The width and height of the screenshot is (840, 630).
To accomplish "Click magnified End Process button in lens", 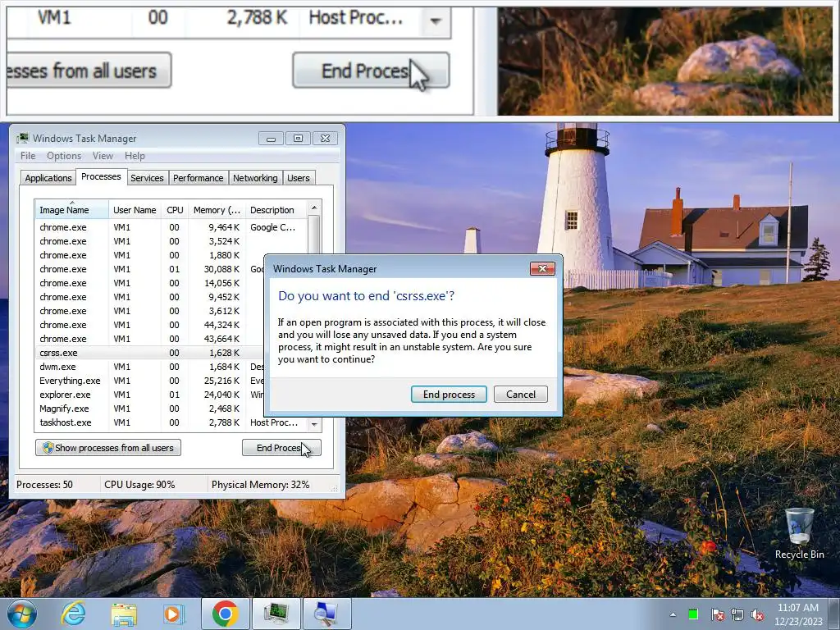I will [x=371, y=71].
